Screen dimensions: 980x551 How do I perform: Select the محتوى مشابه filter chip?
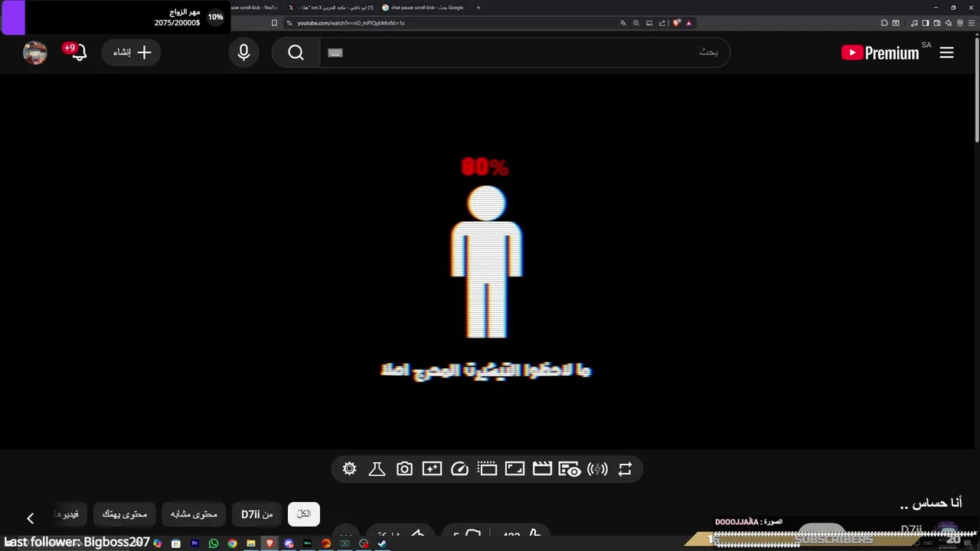click(x=194, y=514)
